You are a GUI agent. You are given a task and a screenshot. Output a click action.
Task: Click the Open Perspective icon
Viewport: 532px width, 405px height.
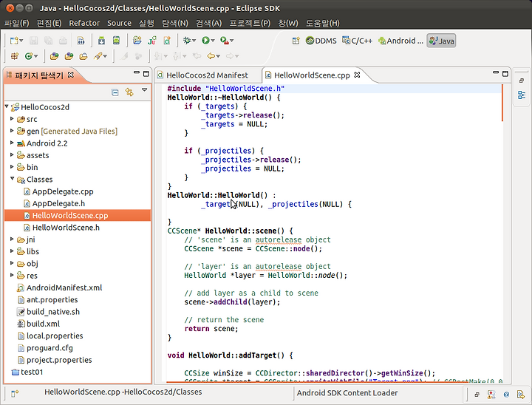(x=296, y=41)
